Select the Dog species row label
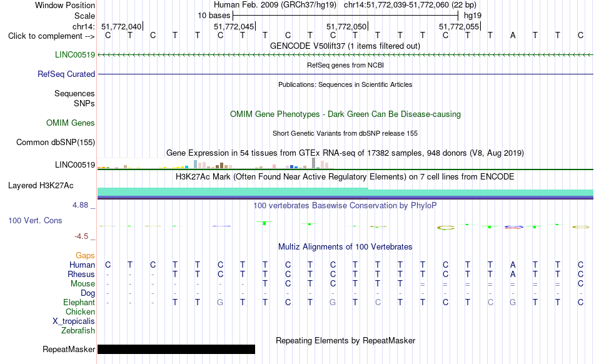 coord(88,293)
